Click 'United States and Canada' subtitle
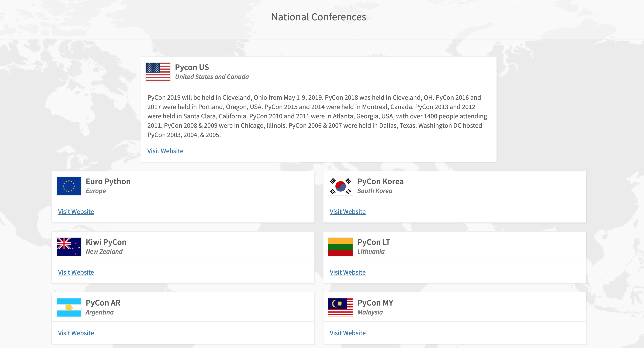 (x=212, y=77)
